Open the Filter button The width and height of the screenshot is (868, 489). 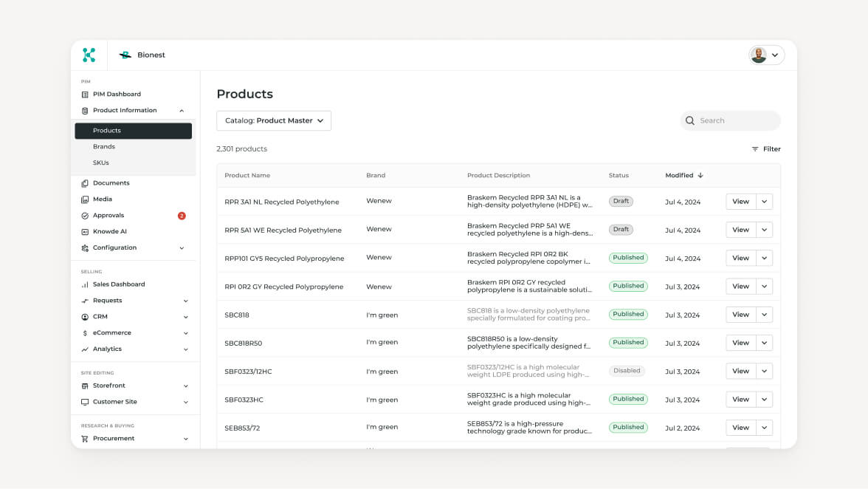[x=766, y=149]
